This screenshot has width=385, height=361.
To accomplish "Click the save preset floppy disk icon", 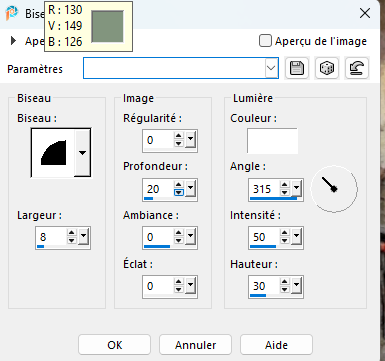I will pyautogui.click(x=297, y=68).
